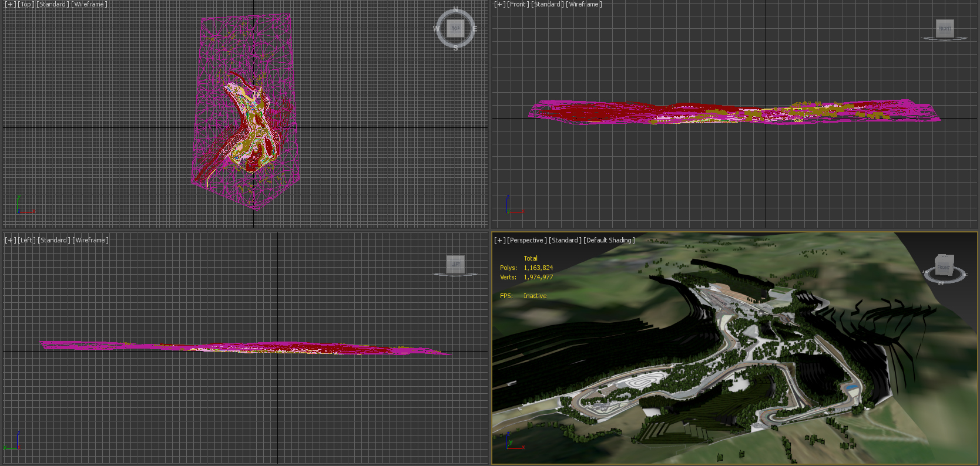Screen dimensions: 980x466
Task: Click the FRONT face of the Front viewport ViewCube
Action: pyautogui.click(x=945, y=28)
